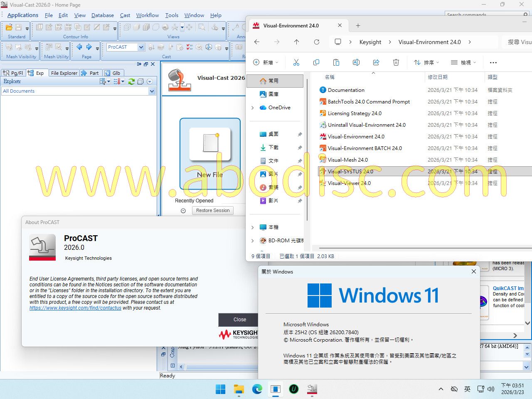Open the keysight.com contactus link
Screen dimensions: 532x399
(75, 308)
